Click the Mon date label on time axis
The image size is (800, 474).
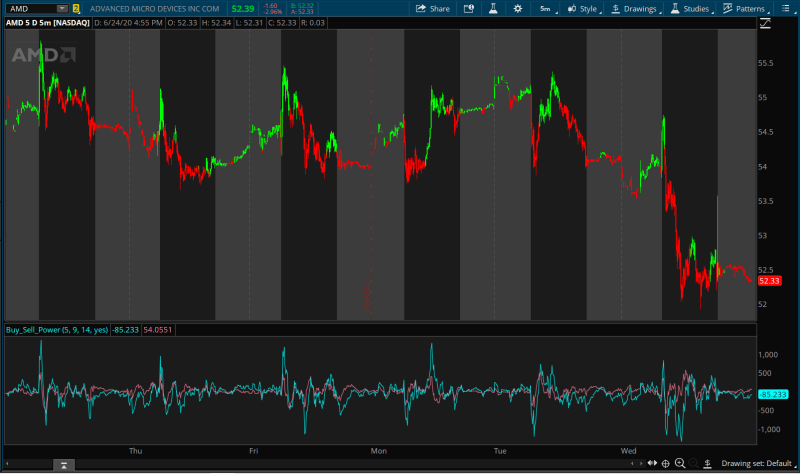pos(379,451)
